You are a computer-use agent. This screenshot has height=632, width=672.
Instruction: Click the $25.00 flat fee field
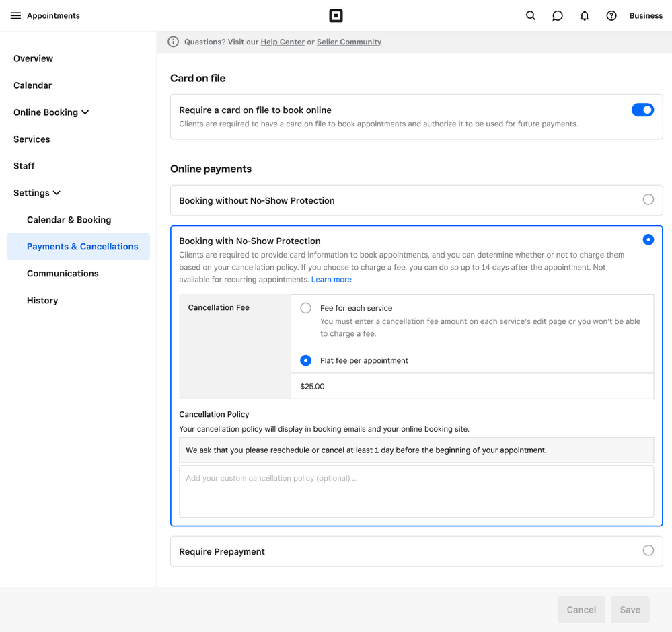coord(471,387)
